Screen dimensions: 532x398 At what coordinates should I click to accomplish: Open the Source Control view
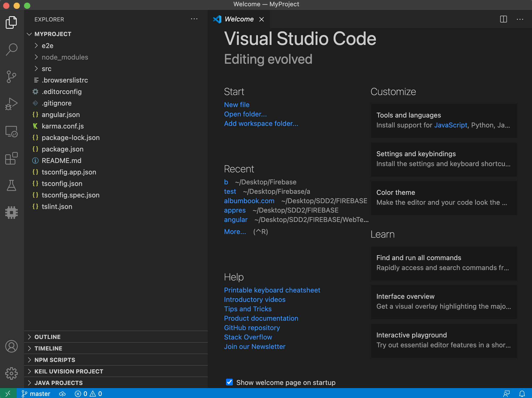[11, 77]
